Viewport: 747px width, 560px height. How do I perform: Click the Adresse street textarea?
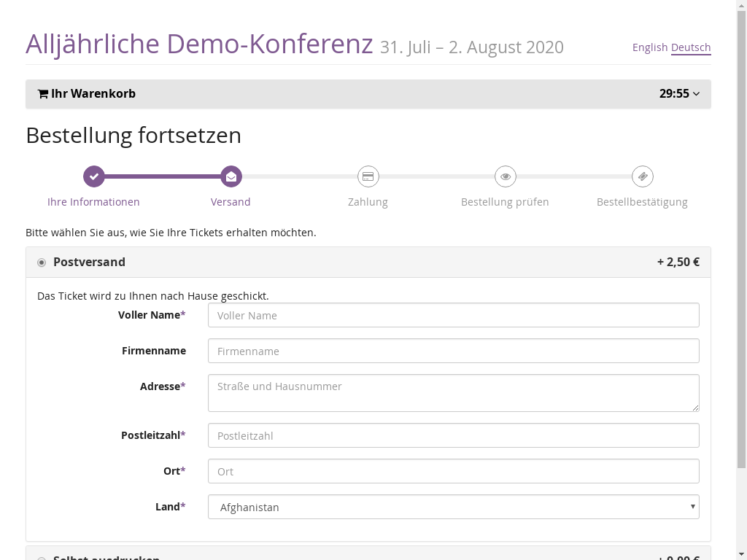tap(453, 393)
